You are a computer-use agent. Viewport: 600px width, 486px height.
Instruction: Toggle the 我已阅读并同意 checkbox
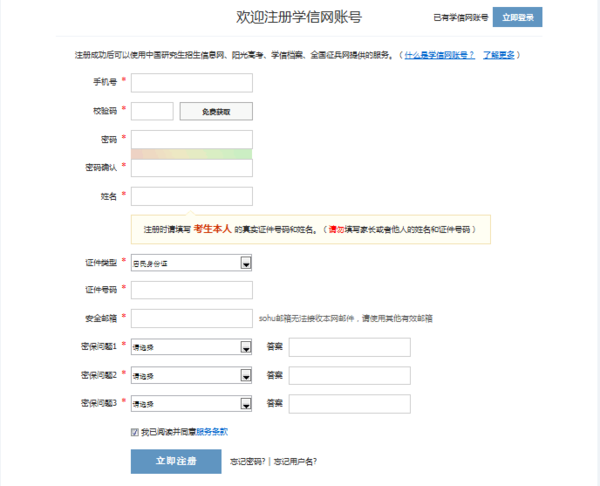tap(135, 432)
